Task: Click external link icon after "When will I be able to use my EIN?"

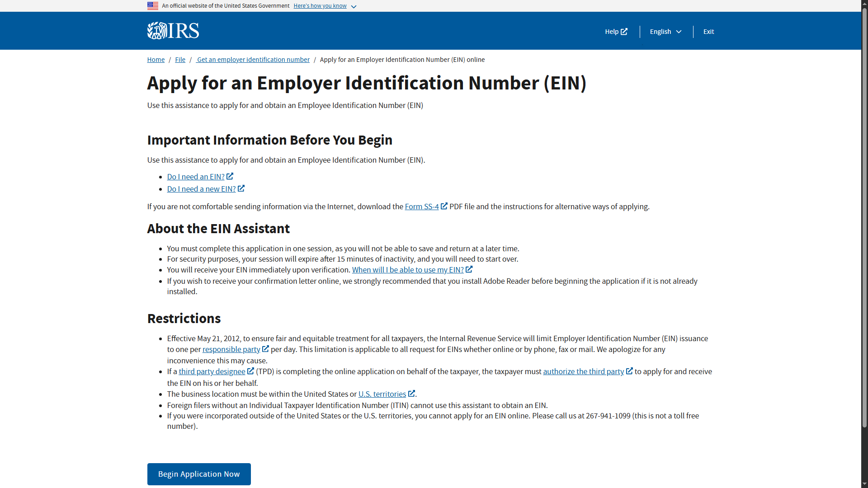Action: (x=469, y=269)
